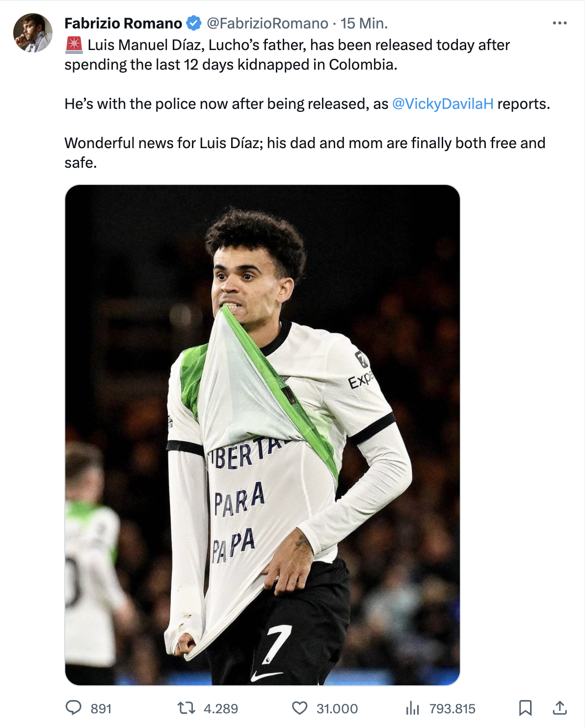Screen dimensions: 585x728
Task: Open the three-dot more options menu
Action: (x=559, y=23)
